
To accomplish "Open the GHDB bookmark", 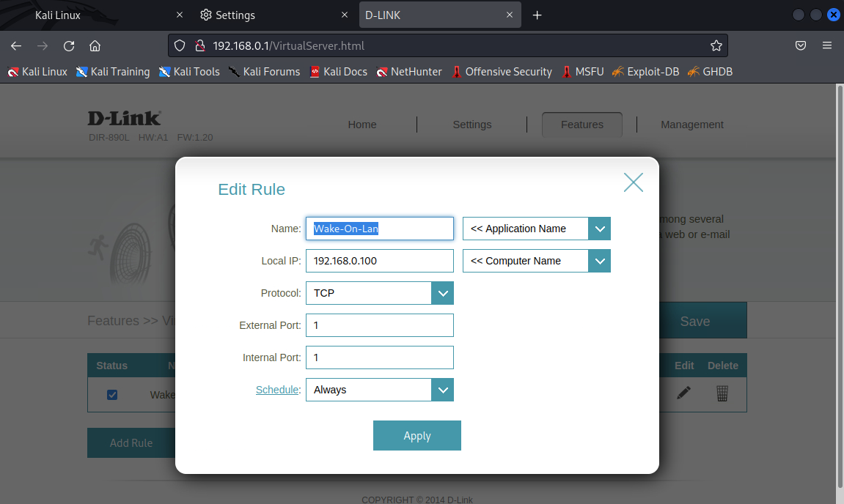I will [x=710, y=72].
